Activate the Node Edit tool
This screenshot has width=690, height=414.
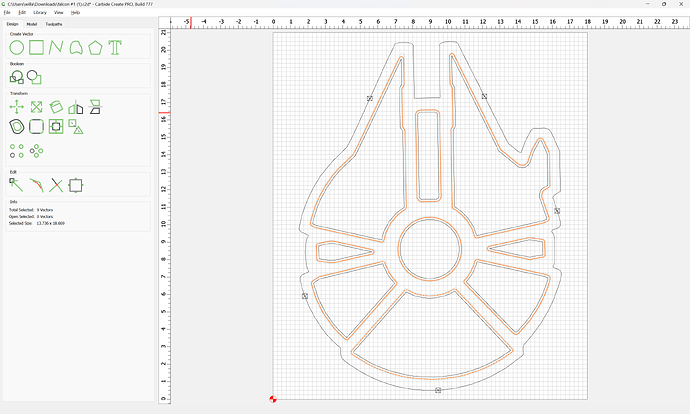point(17,184)
